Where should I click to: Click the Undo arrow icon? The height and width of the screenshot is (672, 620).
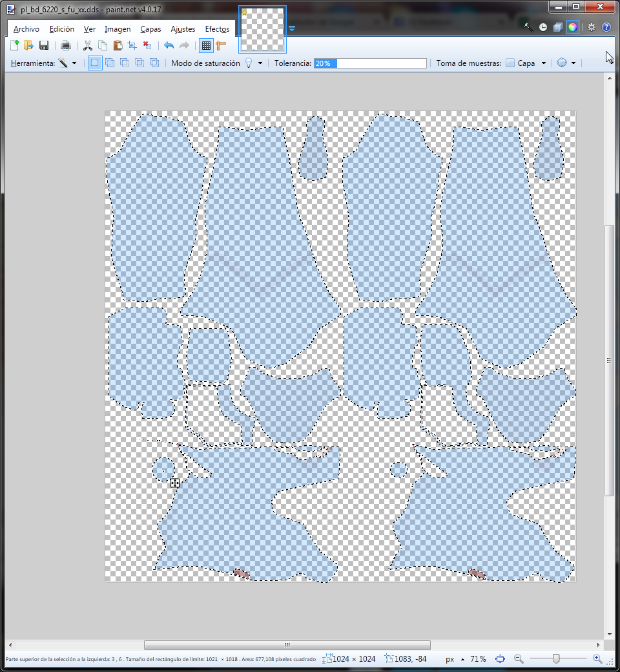169,45
